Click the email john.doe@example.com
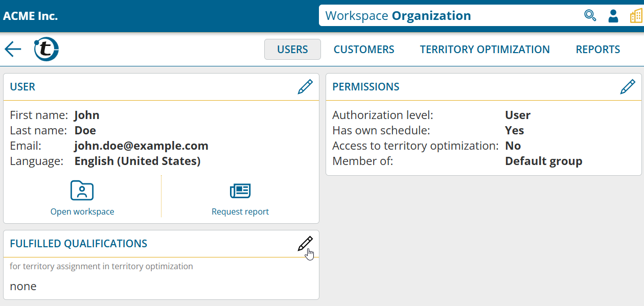The image size is (644, 306). tap(141, 146)
